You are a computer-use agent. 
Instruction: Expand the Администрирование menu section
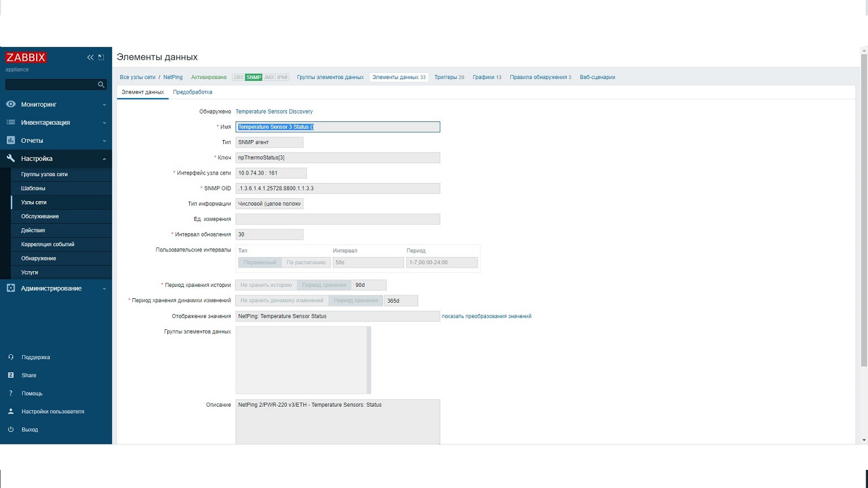coord(55,288)
